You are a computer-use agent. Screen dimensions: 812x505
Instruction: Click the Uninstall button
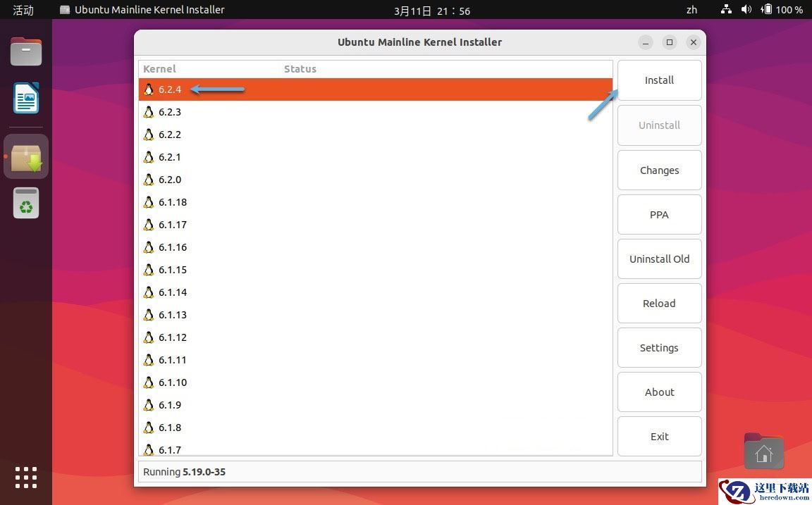(659, 125)
